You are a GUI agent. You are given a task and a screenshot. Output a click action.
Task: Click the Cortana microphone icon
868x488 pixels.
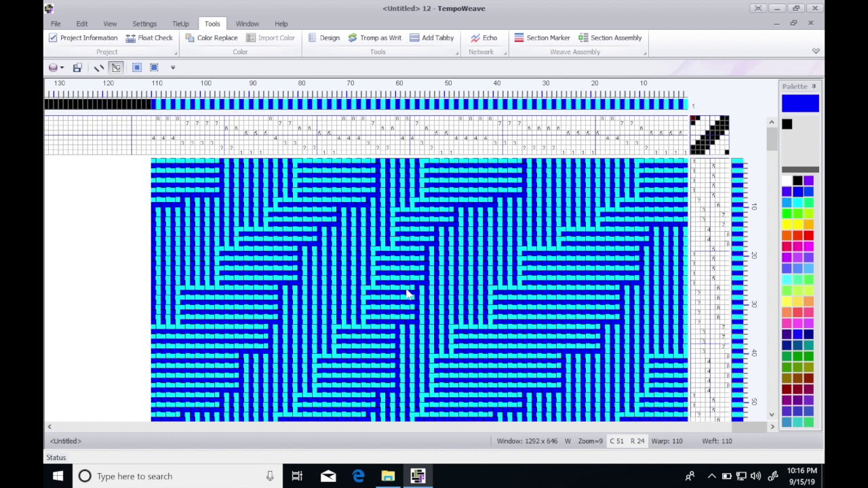270,476
